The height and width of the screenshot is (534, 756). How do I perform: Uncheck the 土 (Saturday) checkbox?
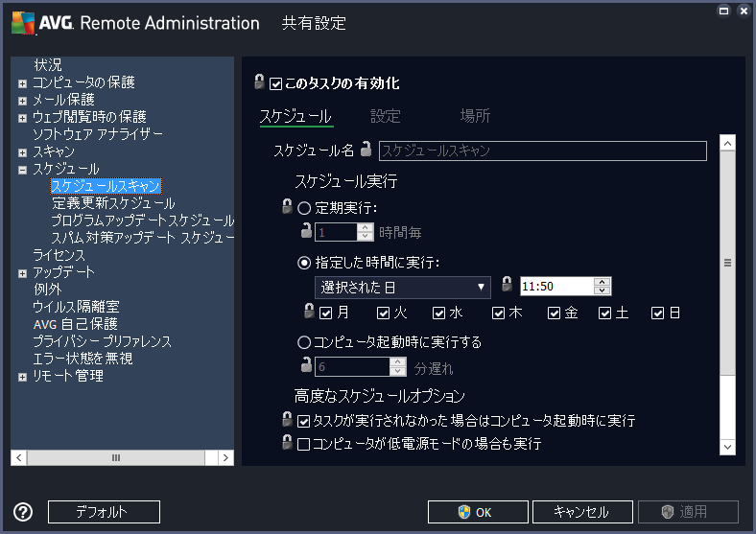point(604,313)
